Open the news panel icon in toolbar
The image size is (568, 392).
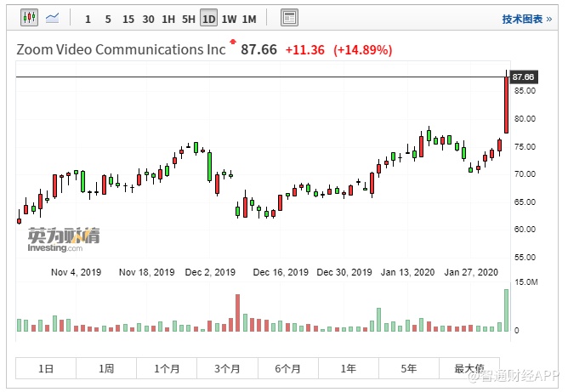click(x=289, y=18)
